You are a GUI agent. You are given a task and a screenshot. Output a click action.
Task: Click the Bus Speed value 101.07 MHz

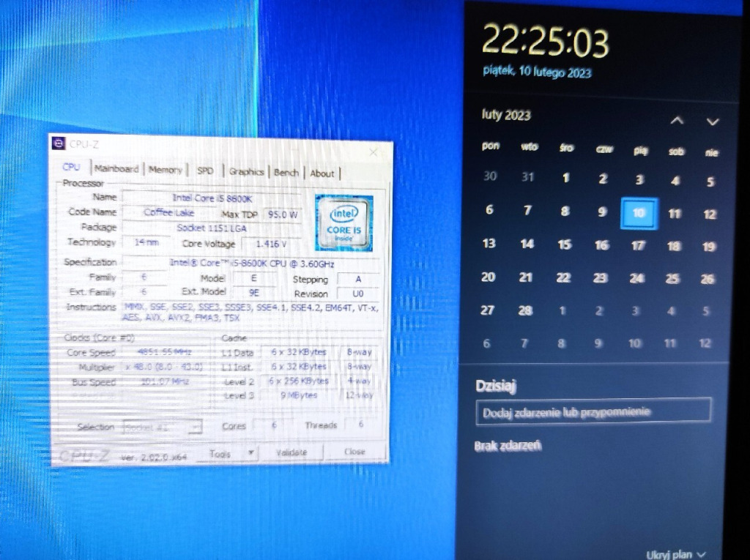tap(165, 381)
